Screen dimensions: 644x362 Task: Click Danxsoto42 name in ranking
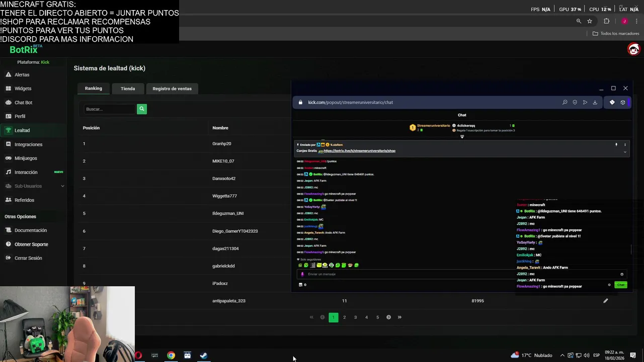[223, 178]
